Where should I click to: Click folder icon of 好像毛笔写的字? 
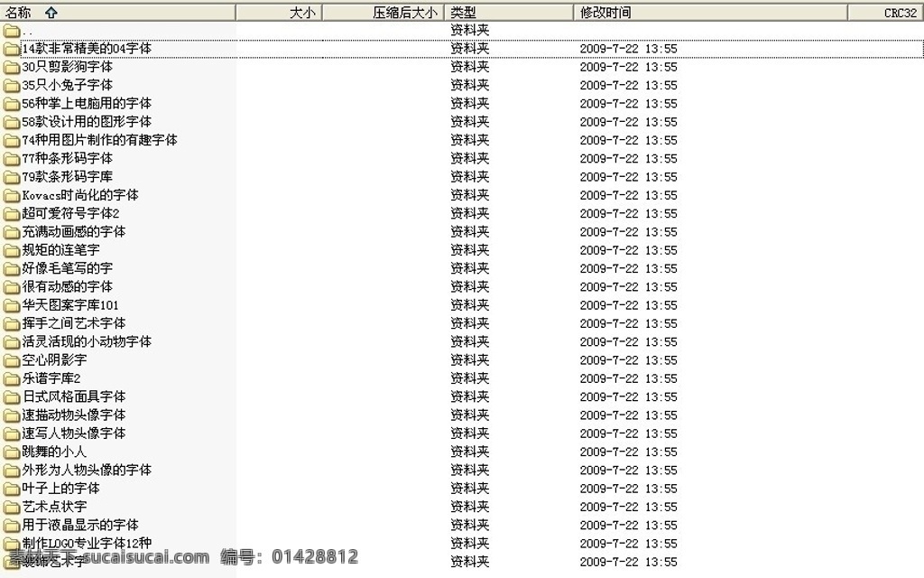(x=11, y=268)
